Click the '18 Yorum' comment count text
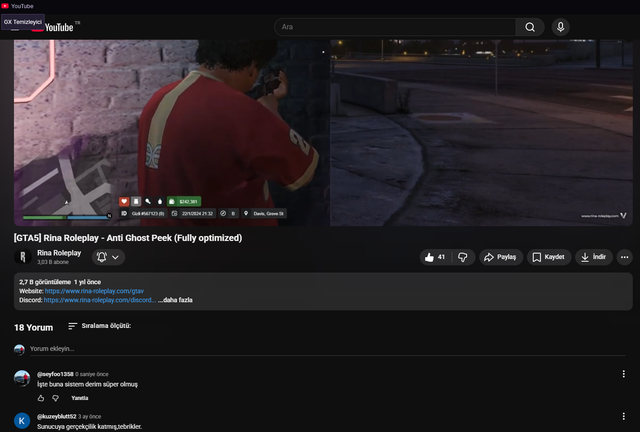 click(x=33, y=327)
